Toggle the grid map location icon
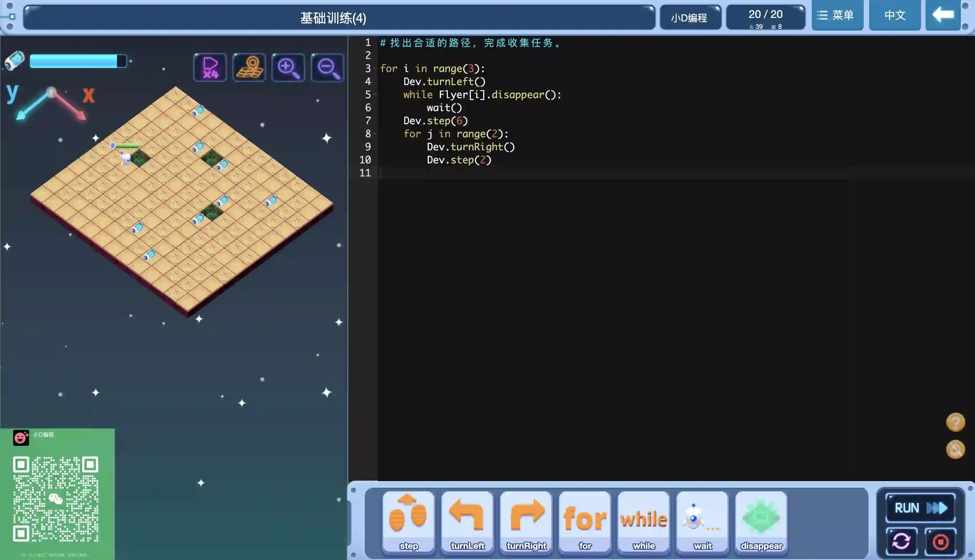Image resolution: width=975 pixels, height=560 pixels. [249, 68]
